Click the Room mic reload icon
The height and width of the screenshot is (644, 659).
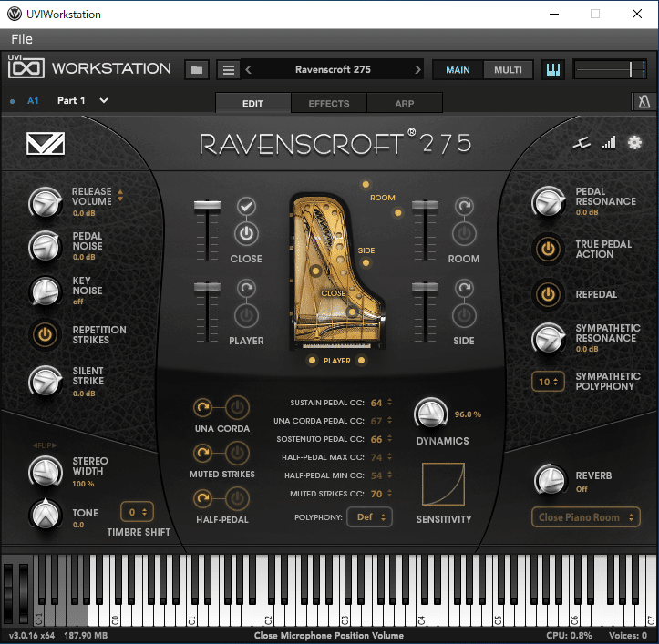pyautogui.click(x=464, y=206)
